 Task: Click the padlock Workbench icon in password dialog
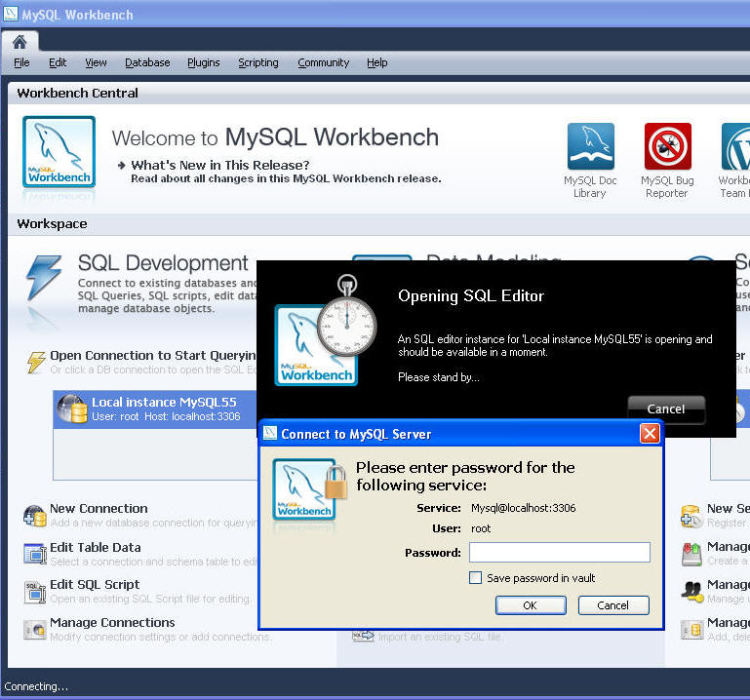click(309, 488)
